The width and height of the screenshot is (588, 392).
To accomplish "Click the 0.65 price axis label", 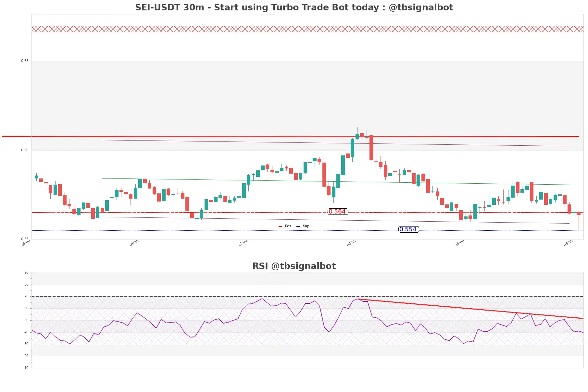I will coord(25,61).
